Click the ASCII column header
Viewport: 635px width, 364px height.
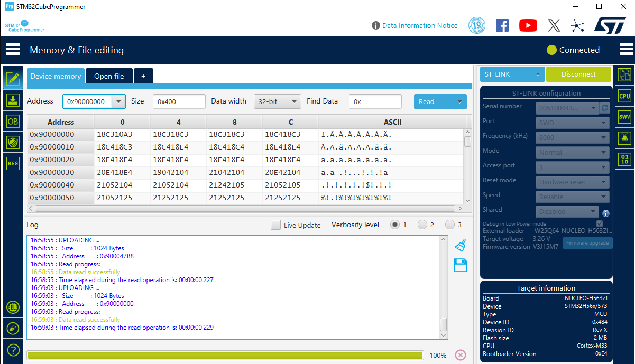(x=392, y=122)
